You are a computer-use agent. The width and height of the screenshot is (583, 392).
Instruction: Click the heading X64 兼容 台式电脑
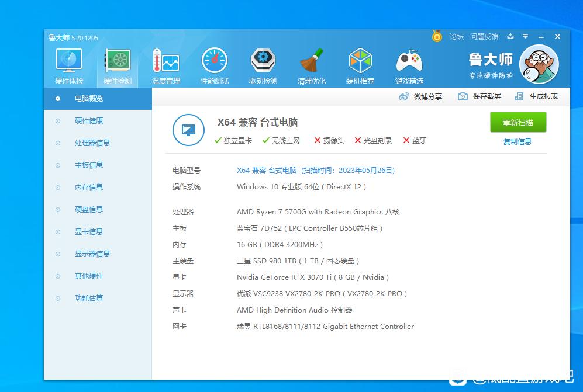(257, 122)
